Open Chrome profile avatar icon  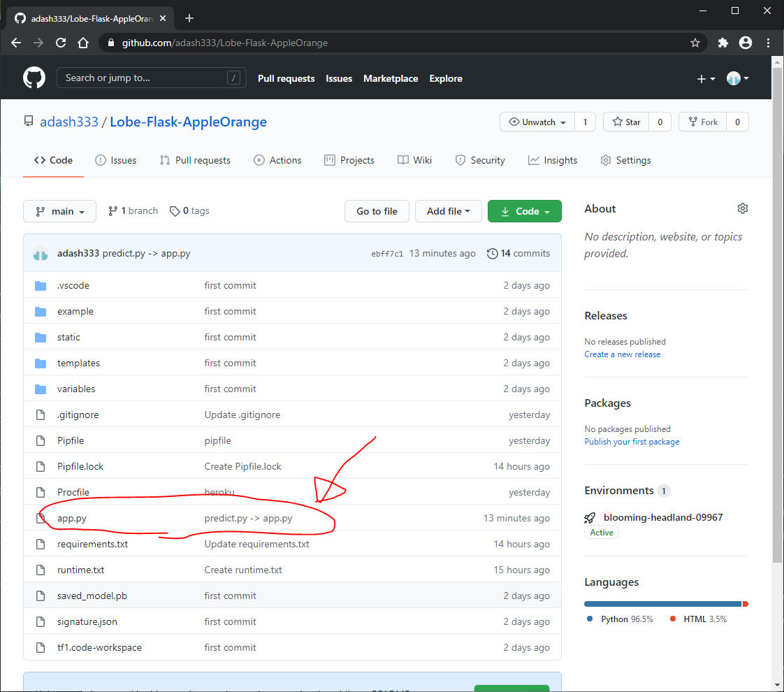tap(746, 43)
